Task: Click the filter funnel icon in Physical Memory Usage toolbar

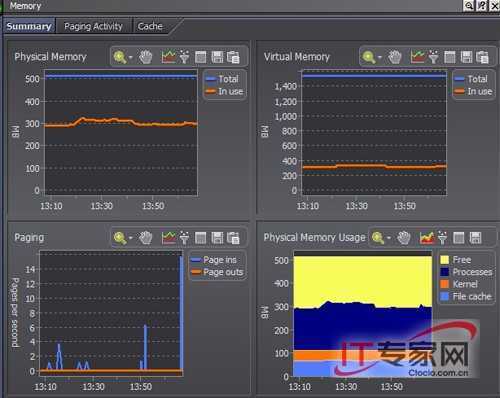Action: [442, 238]
